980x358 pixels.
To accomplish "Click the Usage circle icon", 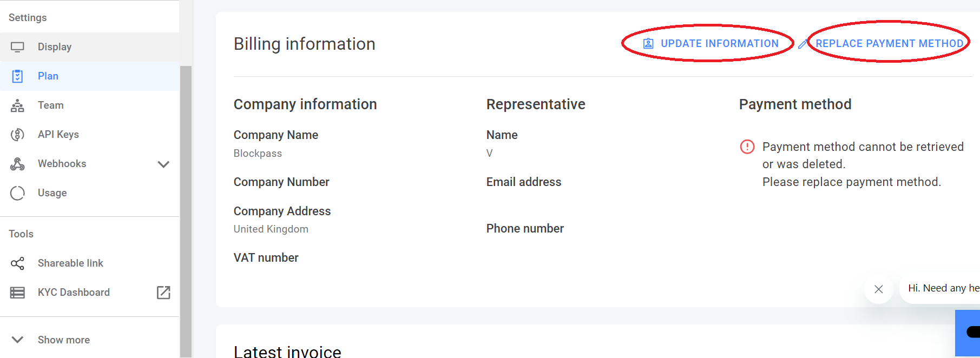I will [x=17, y=193].
